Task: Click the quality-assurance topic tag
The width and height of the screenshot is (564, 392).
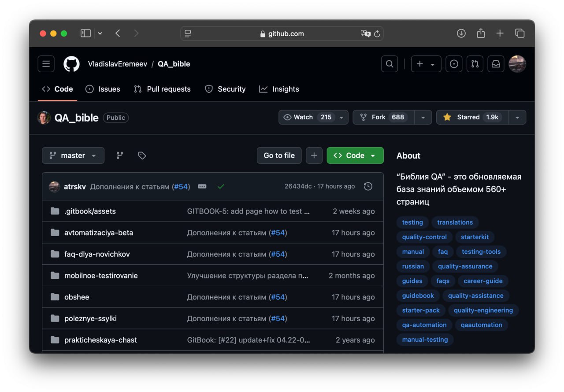Action: [x=465, y=266]
